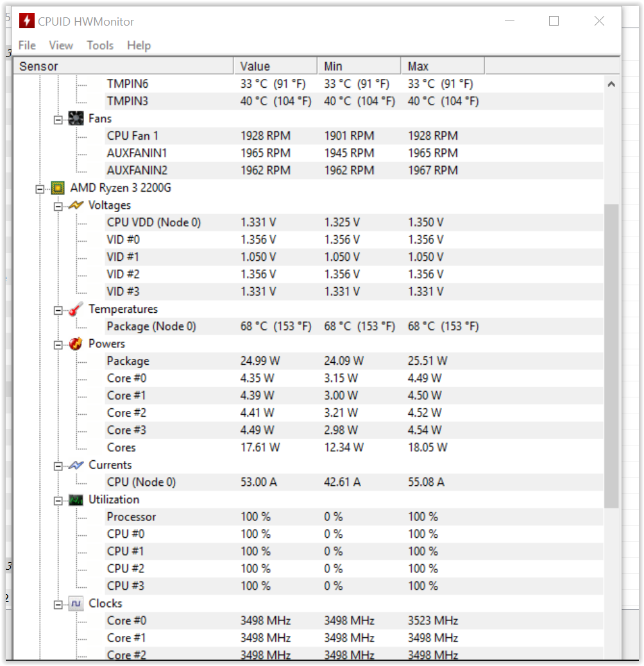
Task: Click the Currents wave icon
Action: click(x=76, y=465)
